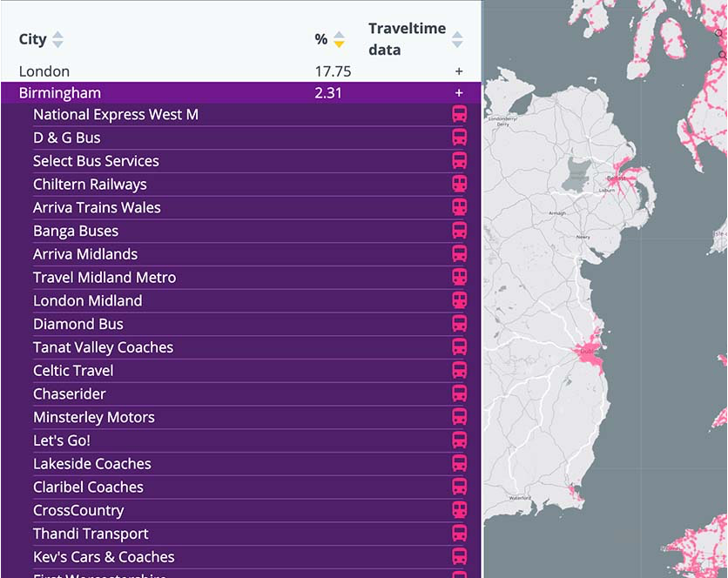Select the train icon next to Chiltern Railways
This screenshot has height=578, width=728.
pyautogui.click(x=459, y=184)
